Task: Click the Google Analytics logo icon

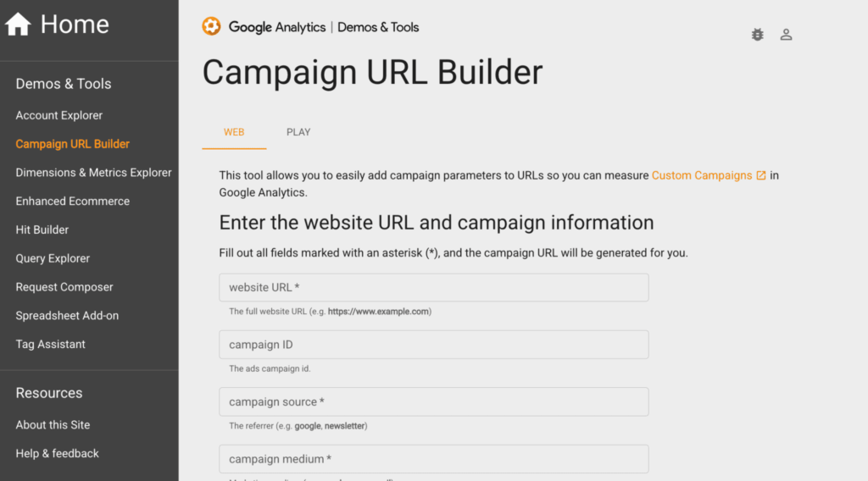Action: pyautogui.click(x=211, y=27)
